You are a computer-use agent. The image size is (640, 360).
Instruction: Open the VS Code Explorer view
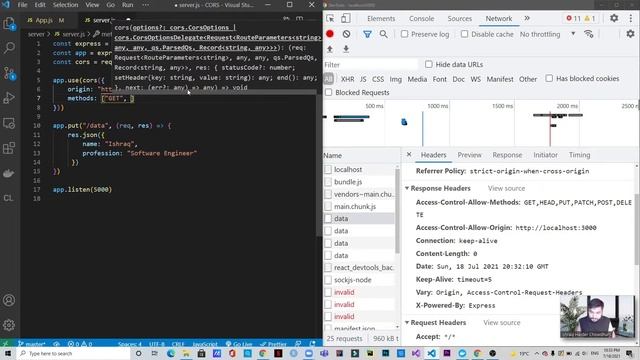[x=9, y=24]
